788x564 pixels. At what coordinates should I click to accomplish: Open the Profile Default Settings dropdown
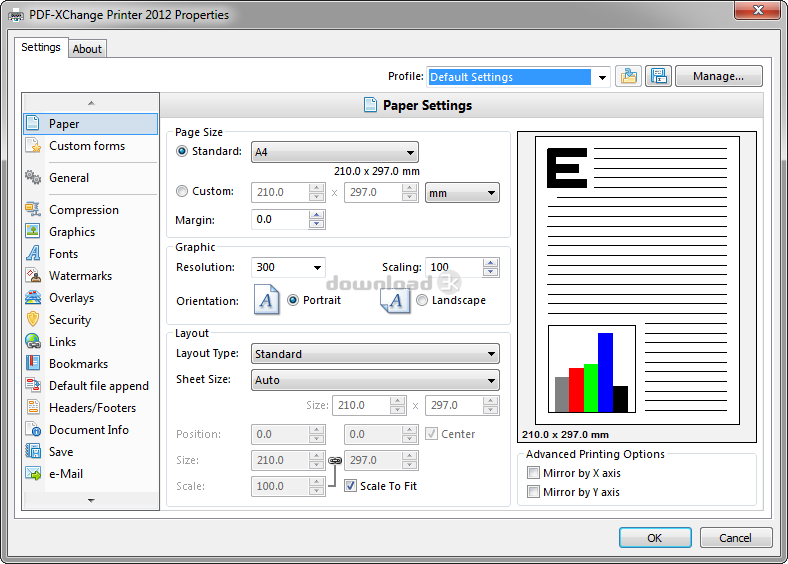point(518,77)
